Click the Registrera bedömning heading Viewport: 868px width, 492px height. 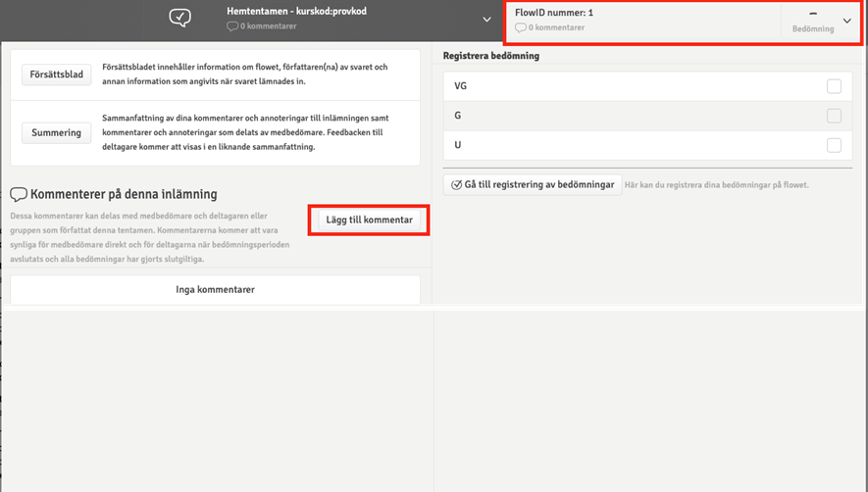(x=491, y=55)
